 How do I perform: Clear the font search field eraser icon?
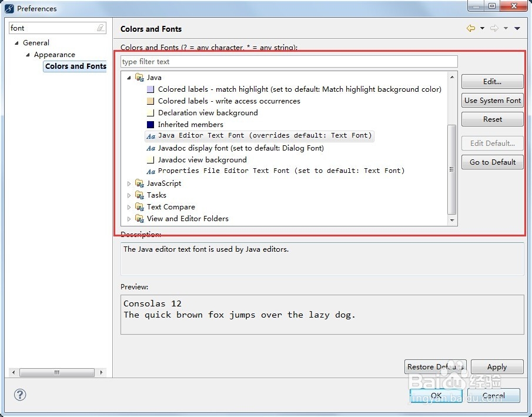(x=101, y=28)
